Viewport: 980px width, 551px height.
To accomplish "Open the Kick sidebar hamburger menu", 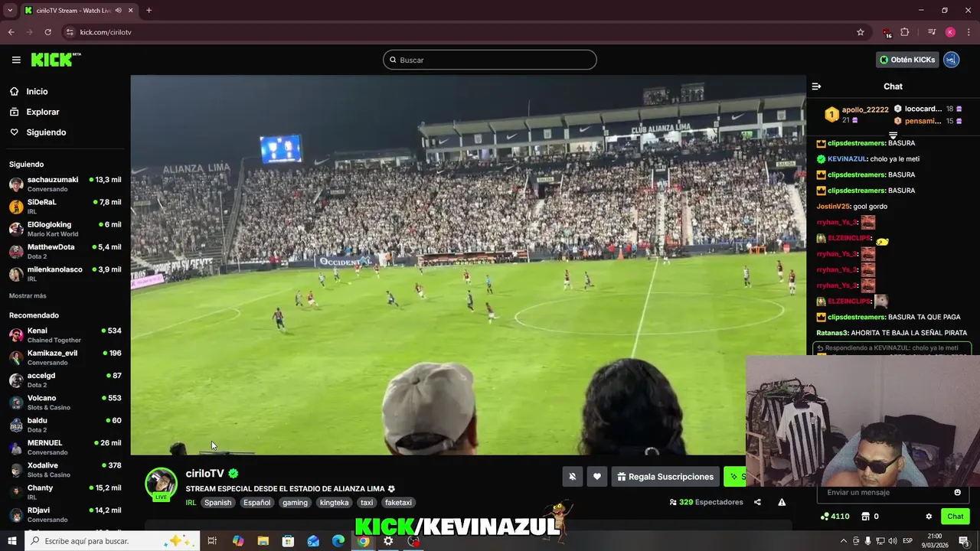I will coord(16,60).
